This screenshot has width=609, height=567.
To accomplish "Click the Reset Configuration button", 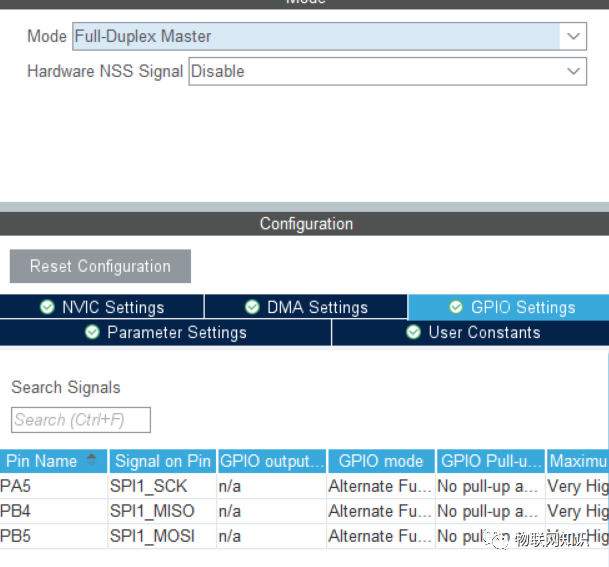I will click(100, 266).
